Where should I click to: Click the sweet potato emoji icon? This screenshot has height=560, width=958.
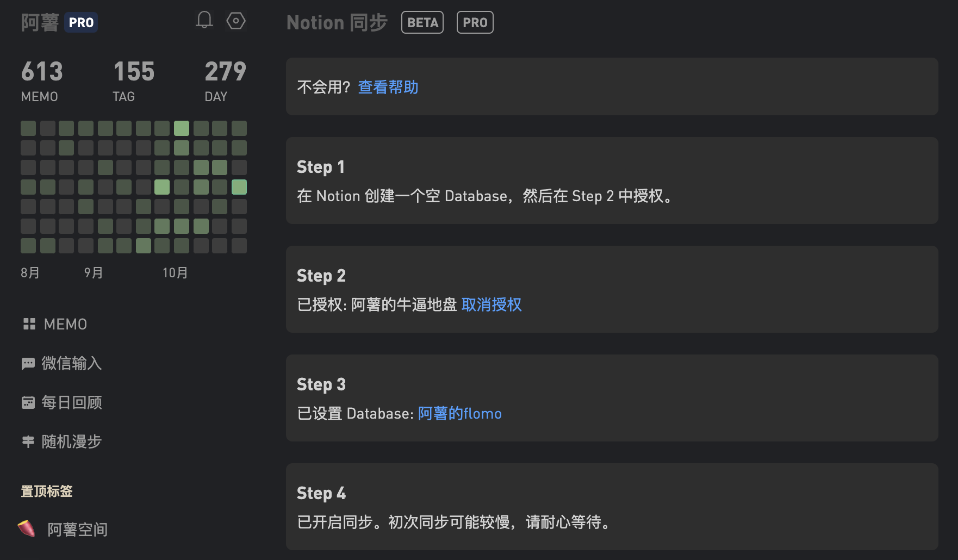pos(26,528)
